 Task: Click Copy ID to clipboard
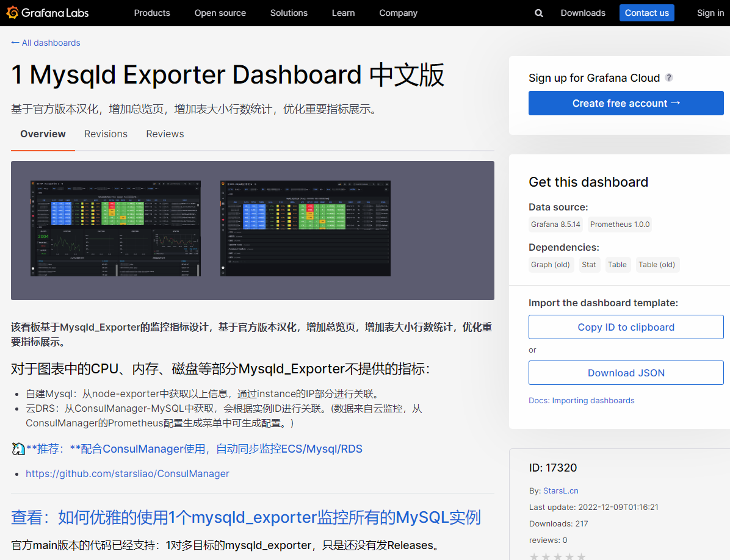point(626,327)
